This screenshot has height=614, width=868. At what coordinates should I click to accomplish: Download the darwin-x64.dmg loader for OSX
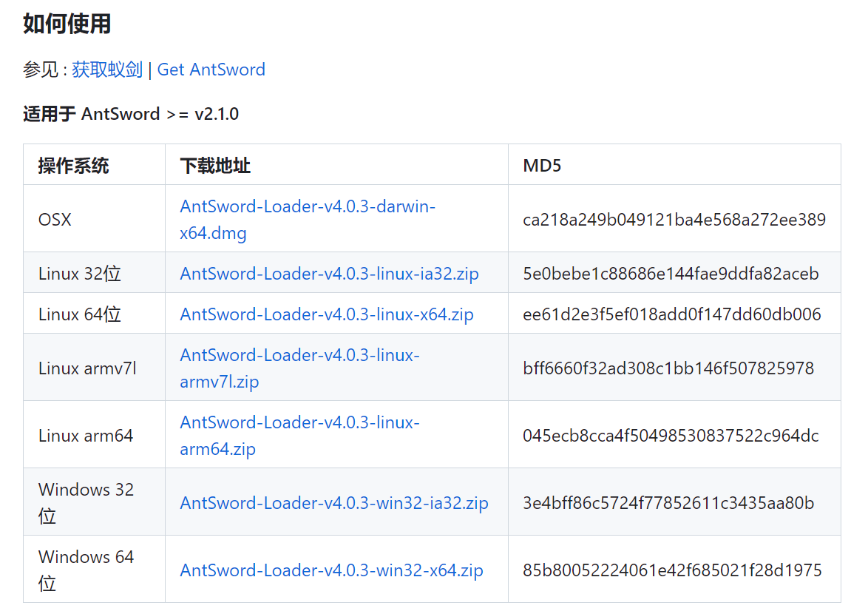[307, 207]
